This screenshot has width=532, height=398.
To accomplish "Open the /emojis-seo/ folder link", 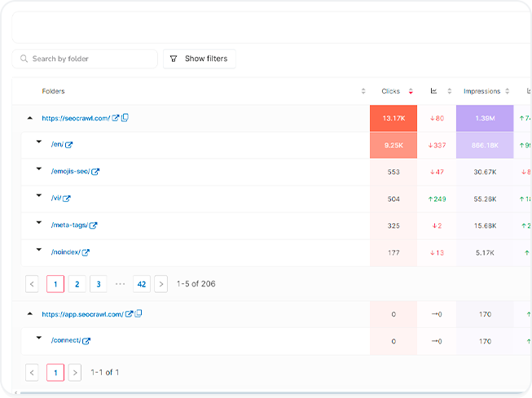I will tap(70, 172).
